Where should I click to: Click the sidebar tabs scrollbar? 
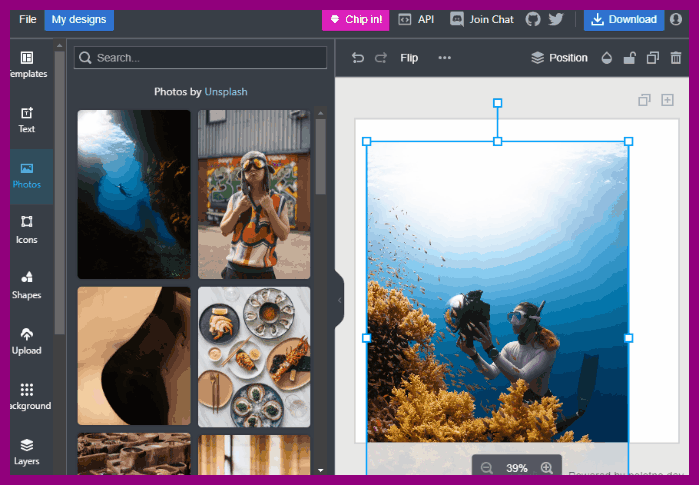point(59,192)
